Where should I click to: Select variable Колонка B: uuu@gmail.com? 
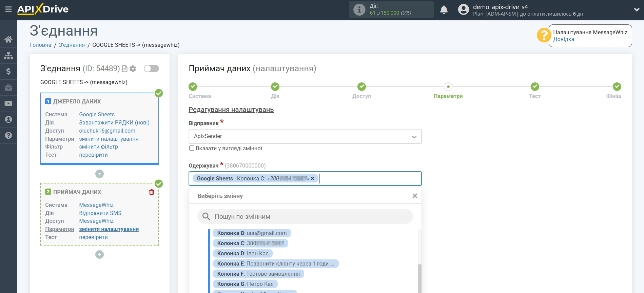(x=252, y=233)
